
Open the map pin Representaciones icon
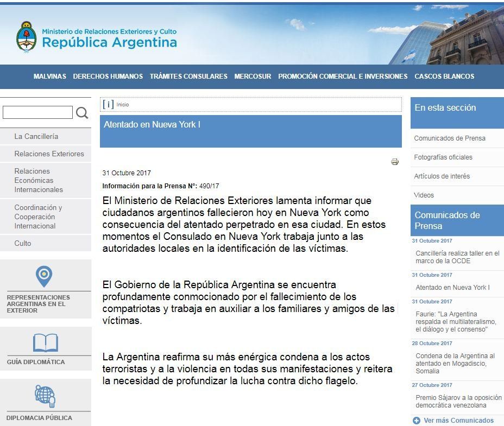tap(44, 276)
